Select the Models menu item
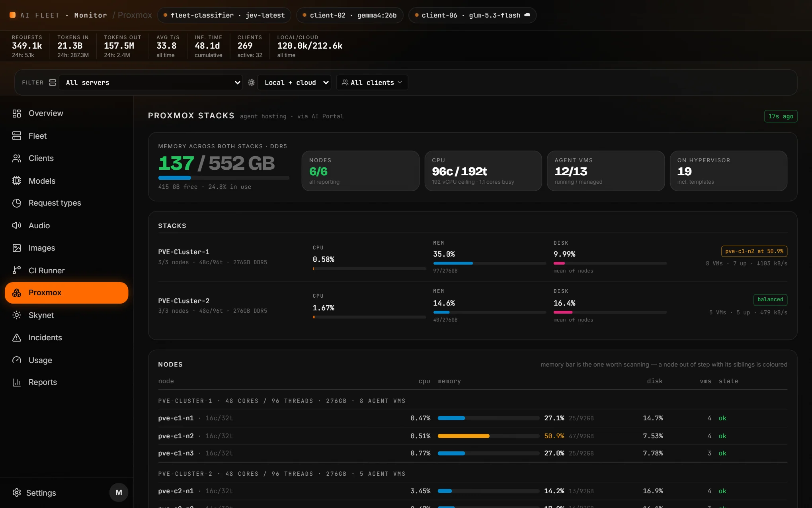Image resolution: width=812 pixels, height=508 pixels. point(66,181)
